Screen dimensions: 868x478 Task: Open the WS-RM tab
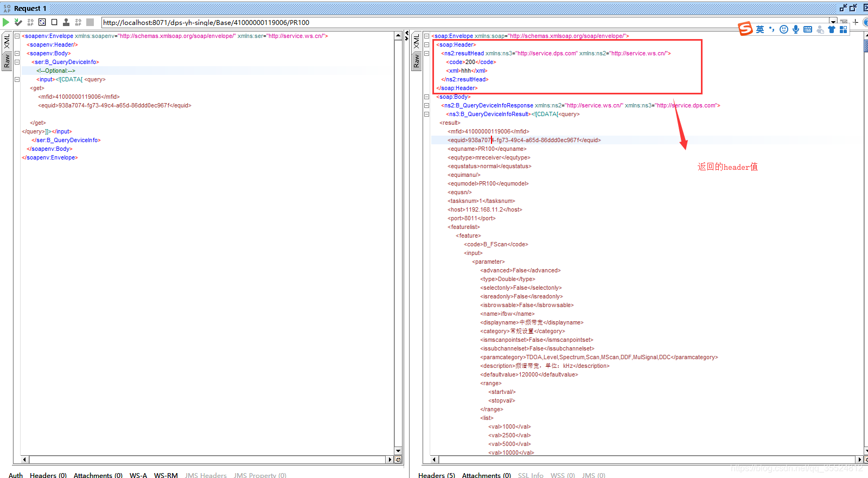pos(166,475)
